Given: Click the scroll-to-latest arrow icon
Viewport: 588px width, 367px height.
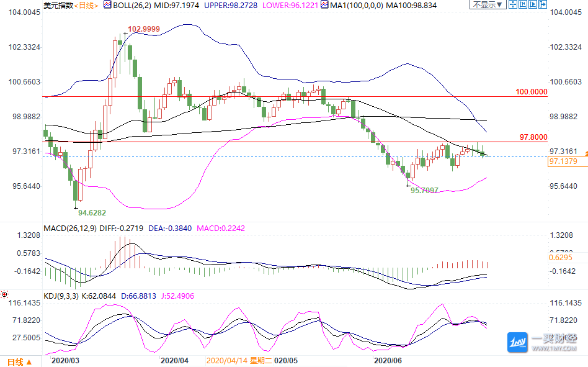Looking at the screenshot, I should coord(543,4).
